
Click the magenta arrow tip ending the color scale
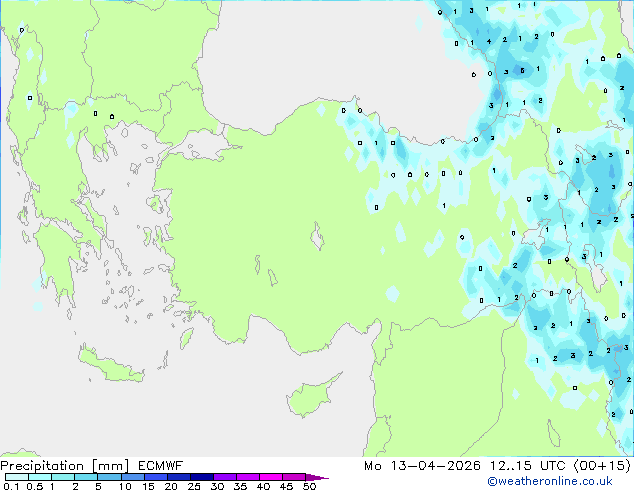(x=322, y=478)
